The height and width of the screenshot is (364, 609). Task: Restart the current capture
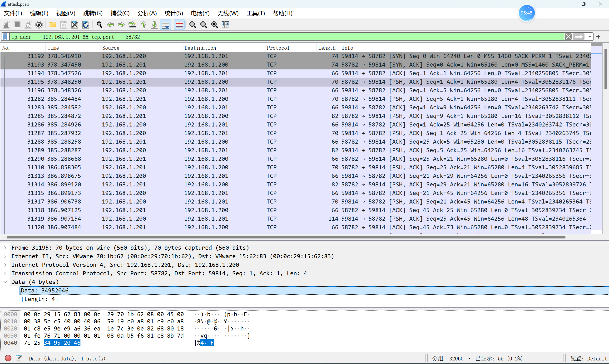point(28,25)
